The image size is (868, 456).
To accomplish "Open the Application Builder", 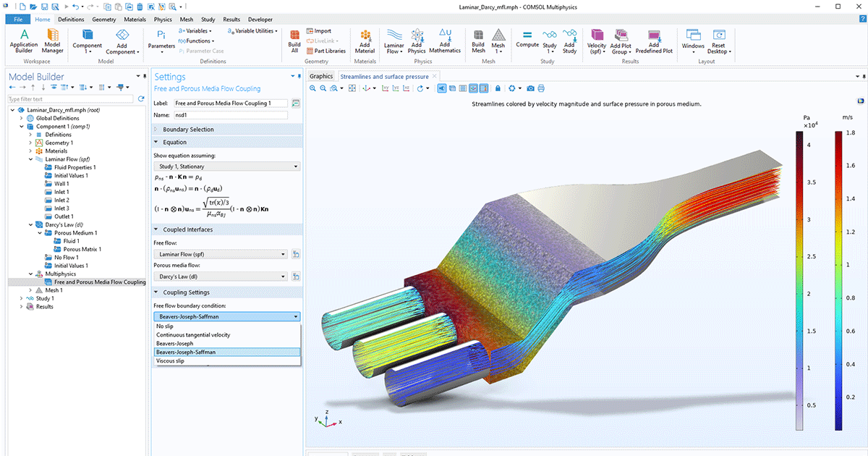I will click(x=24, y=41).
